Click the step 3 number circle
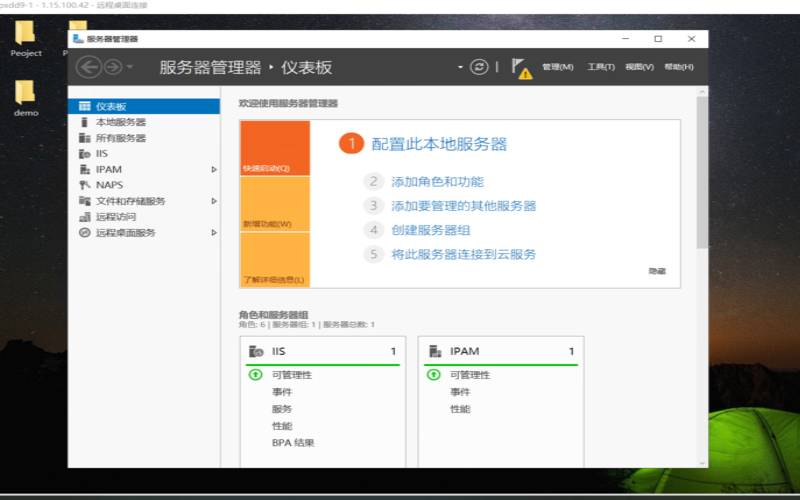Image resolution: width=800 pixels, height=500 pixels. coord(373,206)
